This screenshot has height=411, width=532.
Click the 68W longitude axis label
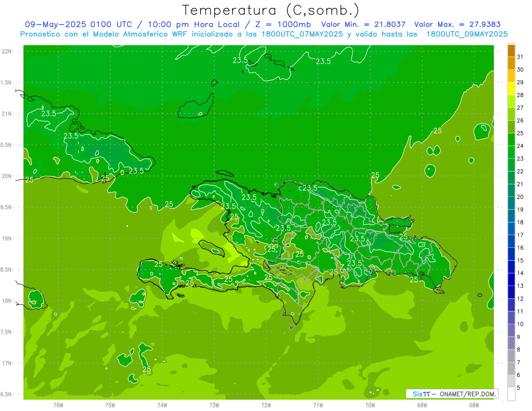click(x=474, y=405)
